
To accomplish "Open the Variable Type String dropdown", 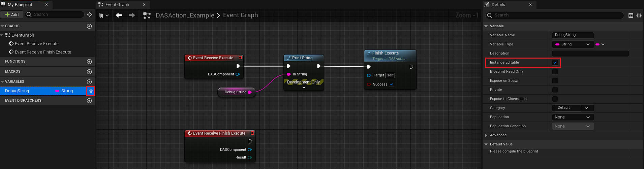I will click(x=573, y=44).
